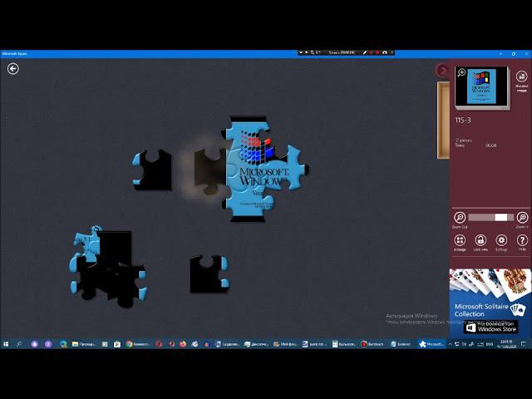This screenshot has width=532, height=399.
Task: Open the recording toolbar dropdown arrow
Action: click(301, 52)
